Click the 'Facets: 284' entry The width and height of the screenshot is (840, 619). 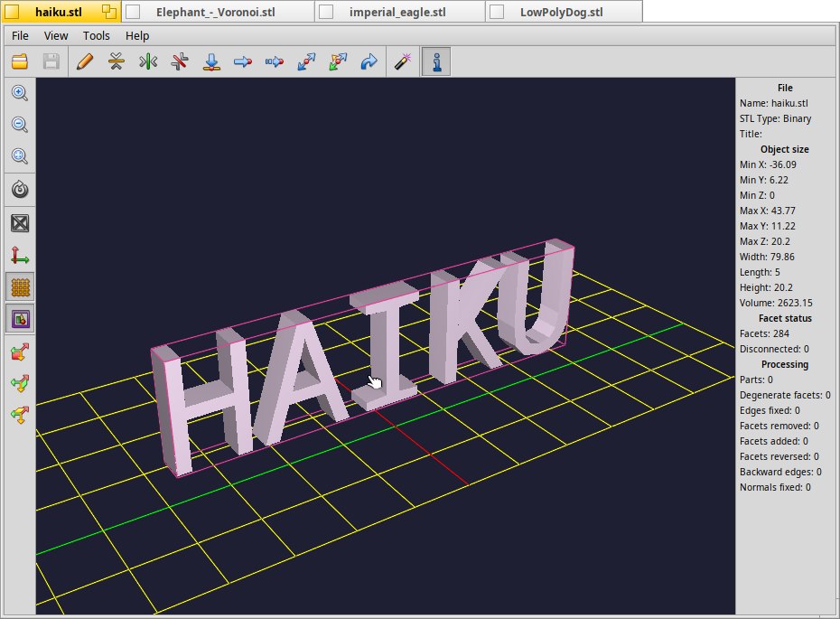(764, 333)
